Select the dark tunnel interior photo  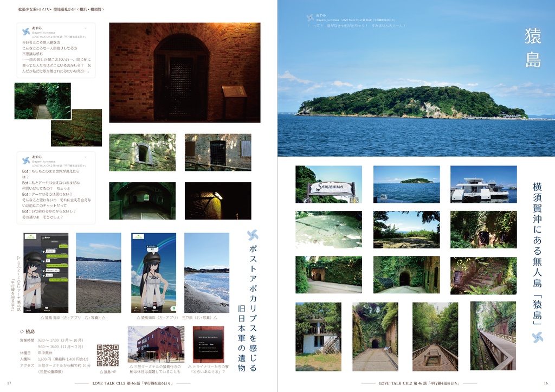point(143,201)
